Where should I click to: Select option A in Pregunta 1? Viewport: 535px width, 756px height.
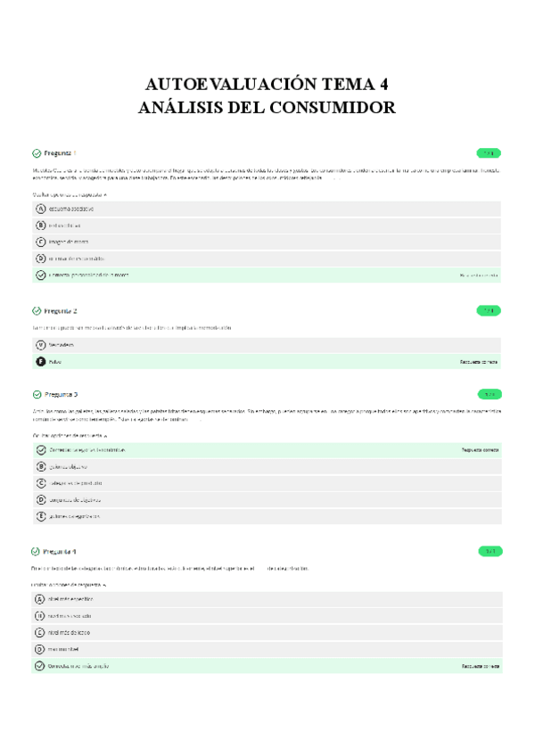(40, 209)
